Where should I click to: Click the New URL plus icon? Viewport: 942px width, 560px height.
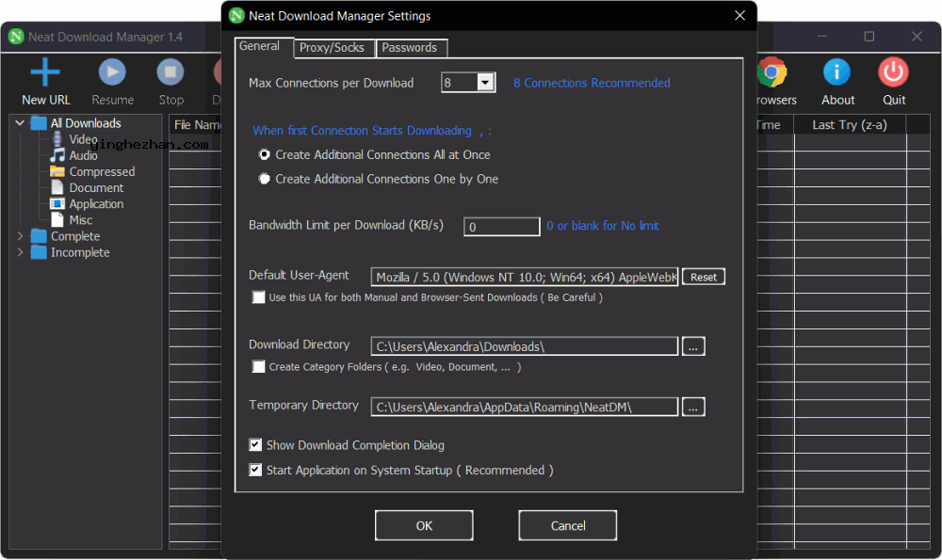click(45, 72)
